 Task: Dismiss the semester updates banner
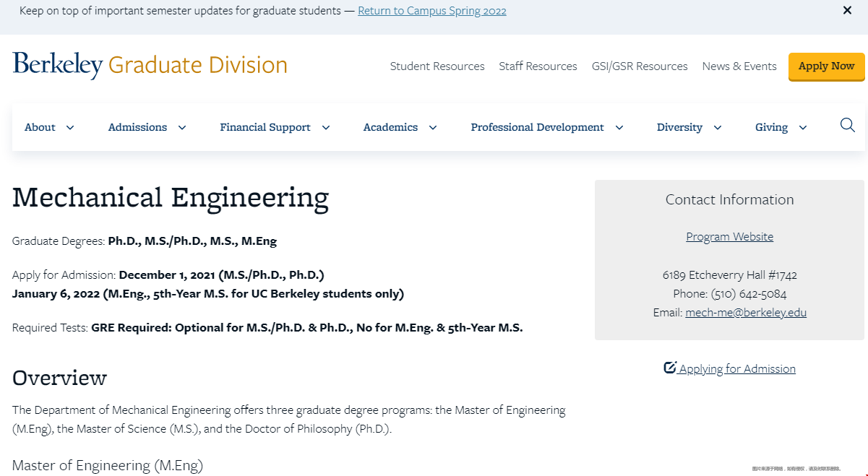coord(848,11)
